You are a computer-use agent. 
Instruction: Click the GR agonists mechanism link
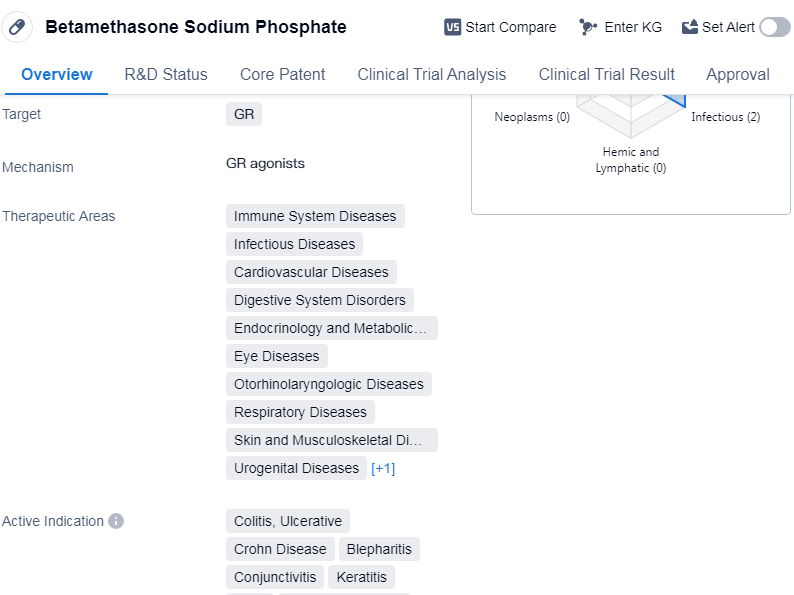coord(265,163)
